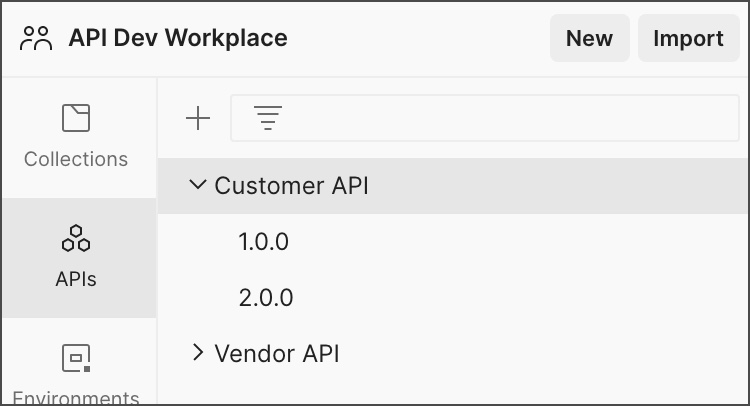Collapse the Customer API chevron
The height and width of the screenshot is (406, 750).
click(x=198, y=185)
